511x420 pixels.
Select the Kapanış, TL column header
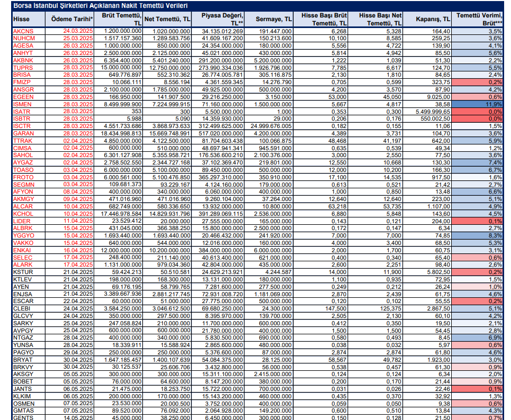(433, 19)
